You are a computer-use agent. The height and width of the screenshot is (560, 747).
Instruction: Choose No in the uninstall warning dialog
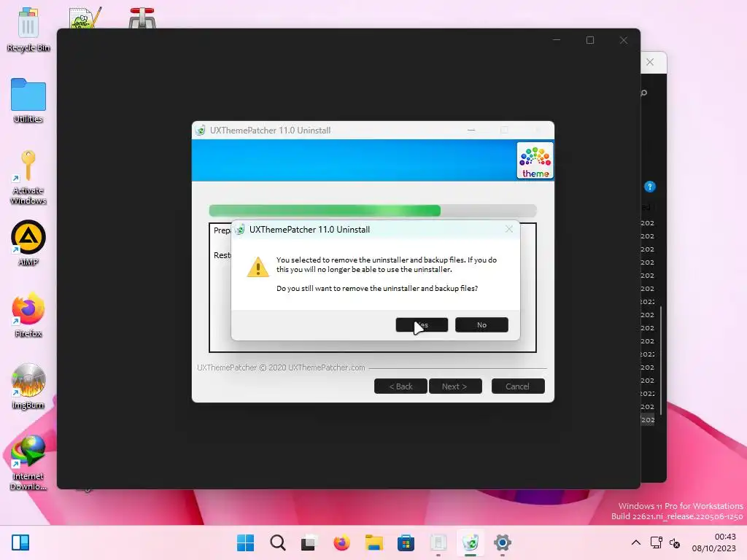click(481, 324)
